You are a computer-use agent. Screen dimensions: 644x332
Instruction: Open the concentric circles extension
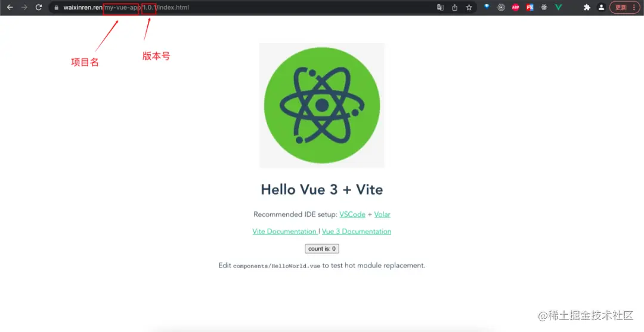click(501, 7)
